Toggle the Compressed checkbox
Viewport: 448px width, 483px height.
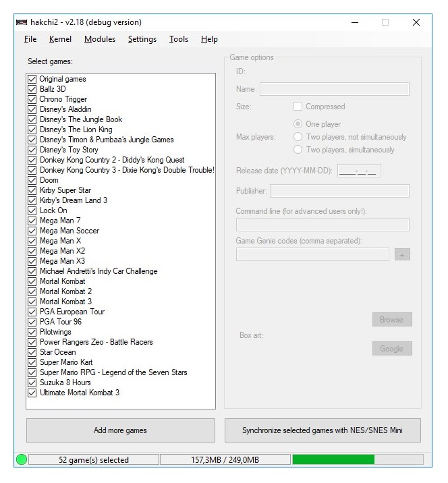click(298, 107)
